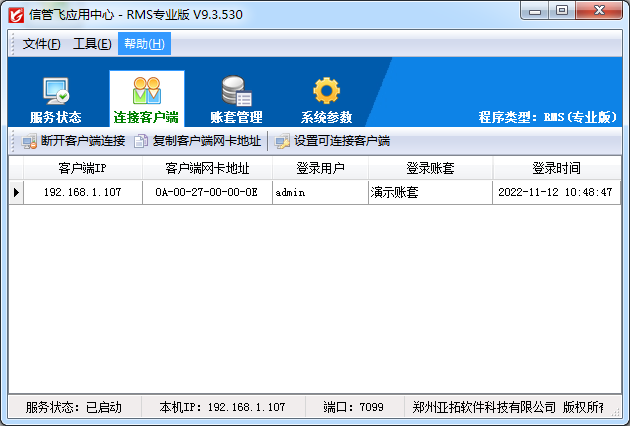Select the row indicator arrow of first row

pyautogui.click(x=16, y=192)
